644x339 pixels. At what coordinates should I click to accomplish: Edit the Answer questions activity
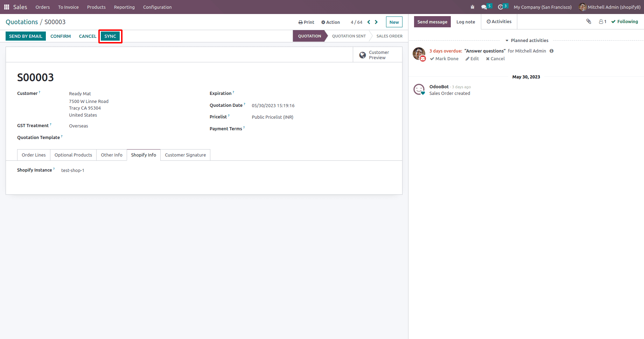pyautogui.click(x=472, y=59)
